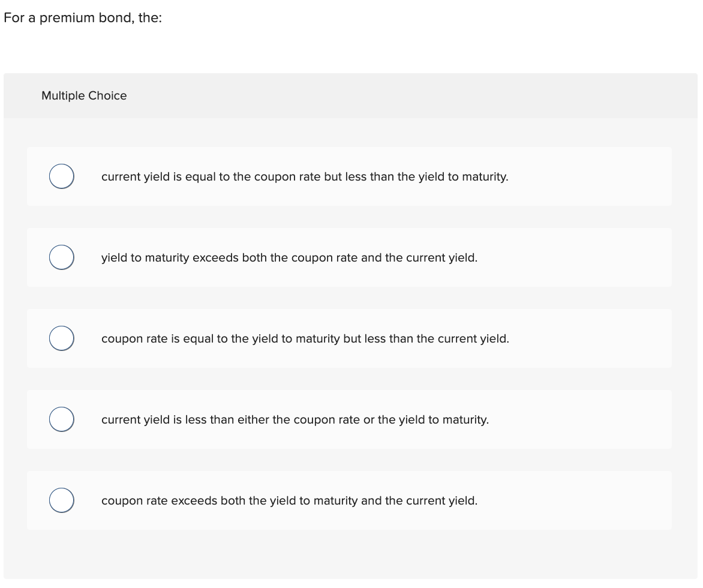Image resolution: width=703 pixels, height=588 pixels.
Task: Select radio button for 'current yield is equal to the coupon rate'
Action: [62, 177]
